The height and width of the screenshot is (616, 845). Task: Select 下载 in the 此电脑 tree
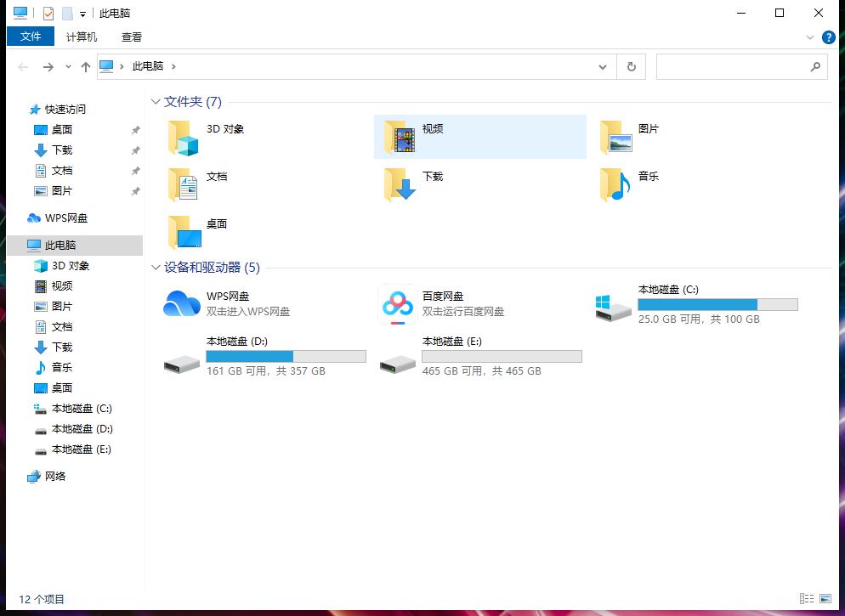pyautogui.click(x=54, y=348)
